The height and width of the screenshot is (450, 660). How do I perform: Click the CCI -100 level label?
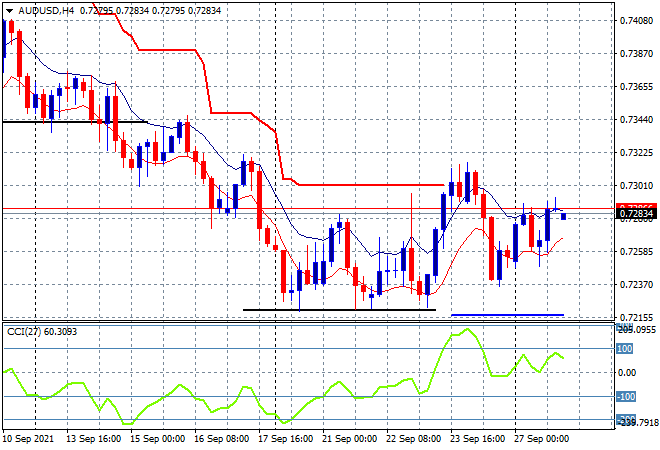(626, 397)
